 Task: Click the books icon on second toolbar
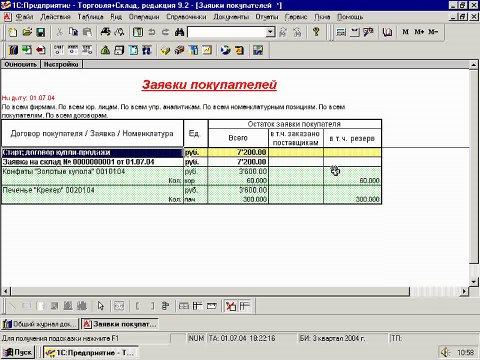pyautogui.click(x=13, y=50)
